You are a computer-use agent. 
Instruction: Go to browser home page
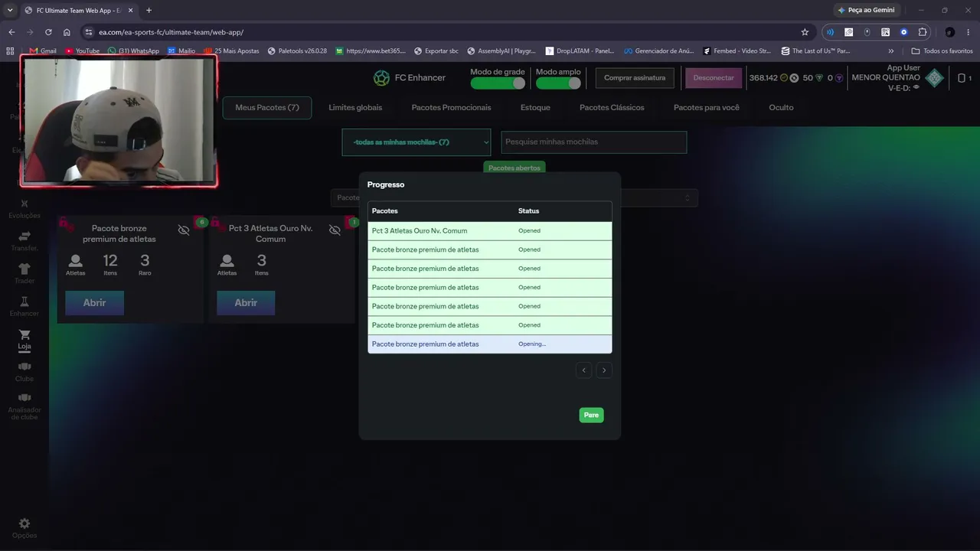click(67, 32)
